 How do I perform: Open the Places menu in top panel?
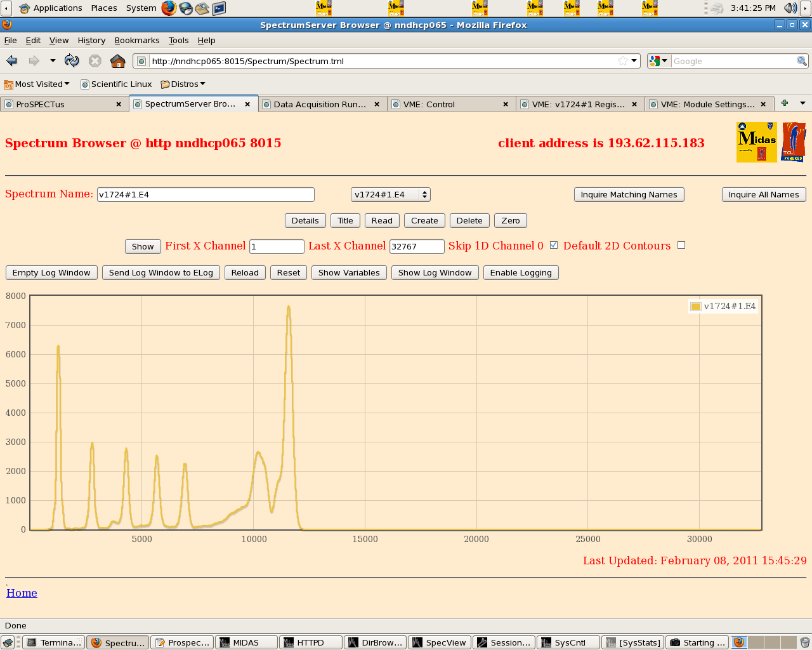(104, 8)
